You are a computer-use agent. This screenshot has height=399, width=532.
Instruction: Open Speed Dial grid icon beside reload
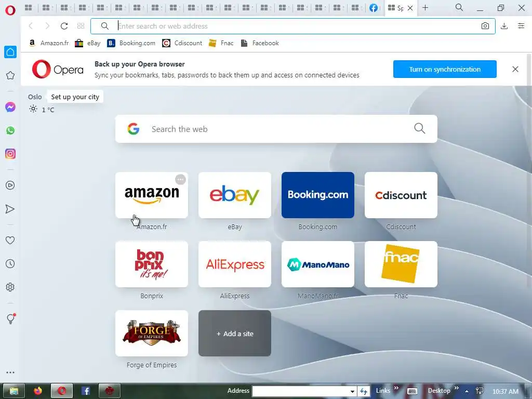click(x=81, y=26)
